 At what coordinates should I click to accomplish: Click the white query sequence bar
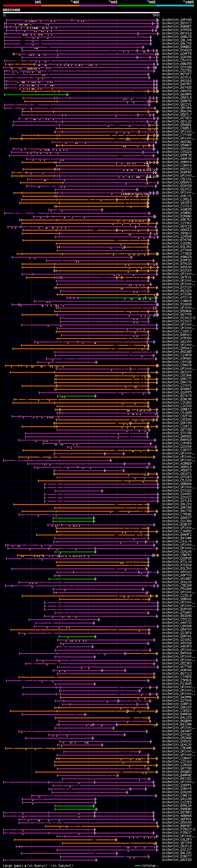pos(81,13)
